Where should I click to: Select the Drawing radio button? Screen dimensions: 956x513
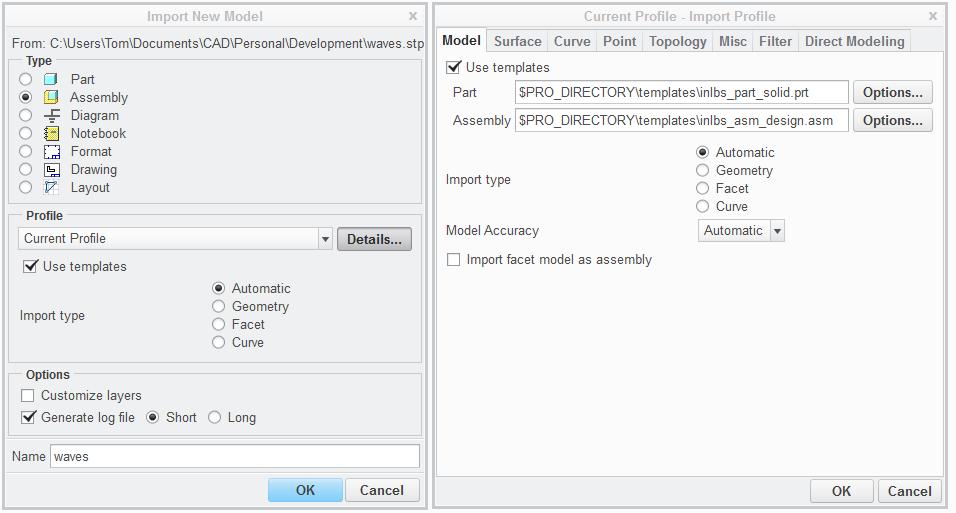[x=26, y=170]
